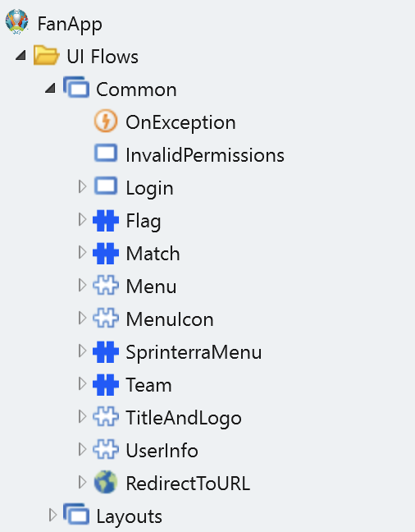Select the MenuIcon block label
The height and width of the screenshot is (532, 415).
(x=170, y=319)
